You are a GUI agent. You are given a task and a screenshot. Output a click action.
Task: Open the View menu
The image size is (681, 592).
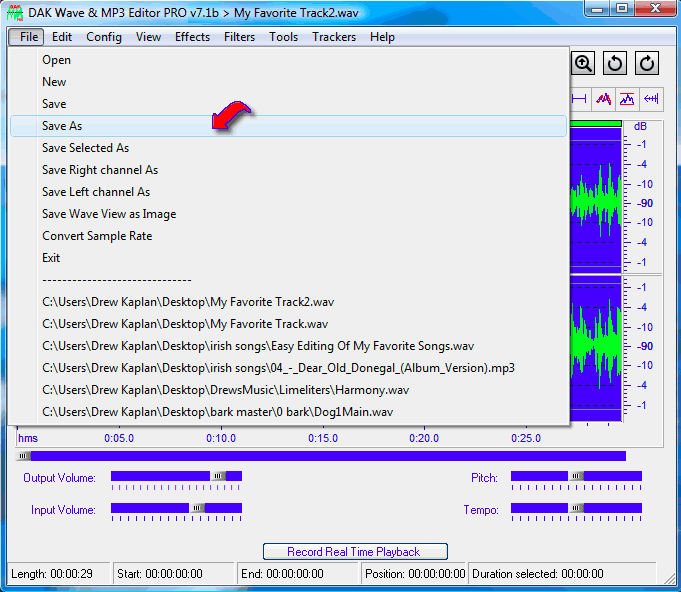tap(148, 37)
